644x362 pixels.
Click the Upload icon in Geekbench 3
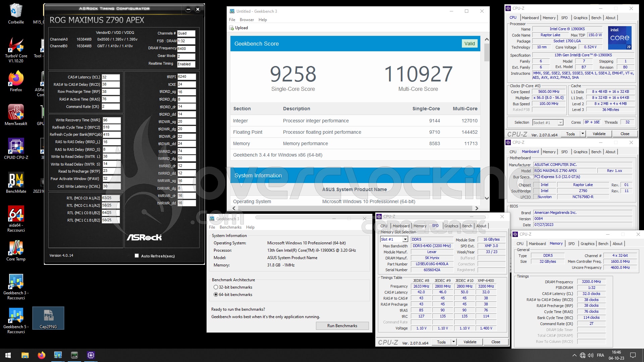click(x=231, y=28)
